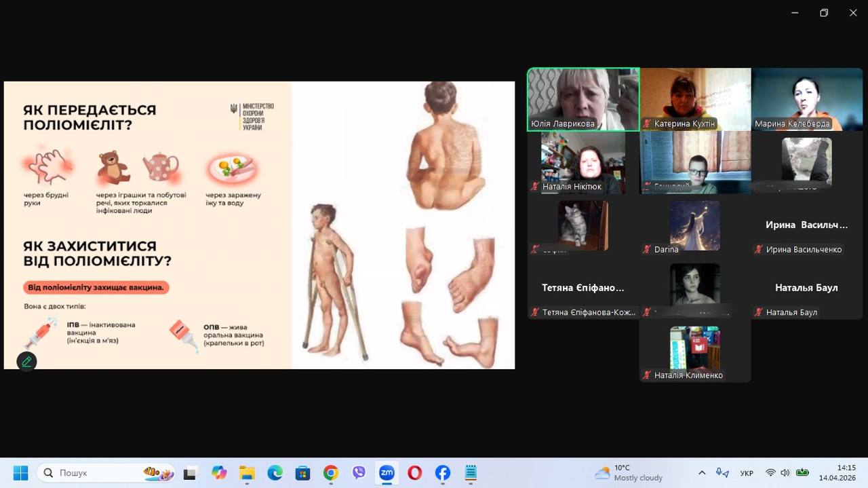Switch the УКР keyboard language
This screenshot has width=868, height=488.
pos(747,473)
